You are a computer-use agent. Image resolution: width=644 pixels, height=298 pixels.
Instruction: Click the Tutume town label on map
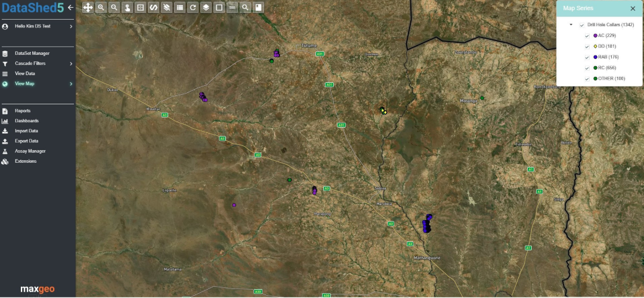point(309,45)
